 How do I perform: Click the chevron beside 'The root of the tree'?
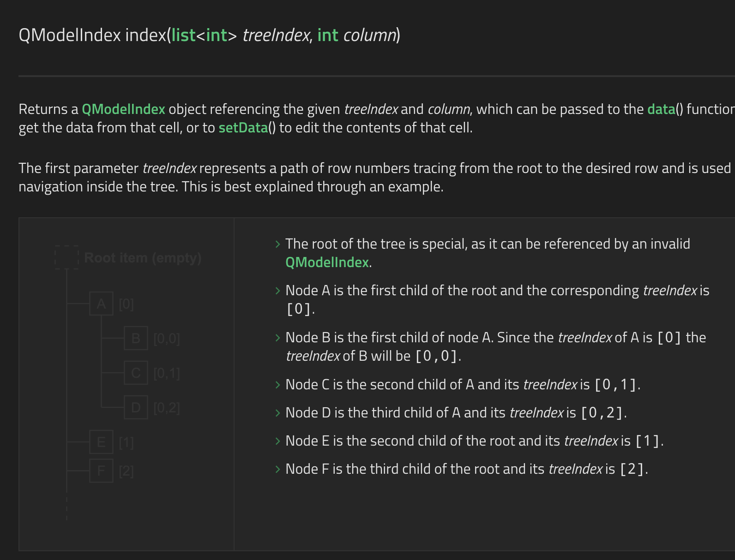coord(277,244)
